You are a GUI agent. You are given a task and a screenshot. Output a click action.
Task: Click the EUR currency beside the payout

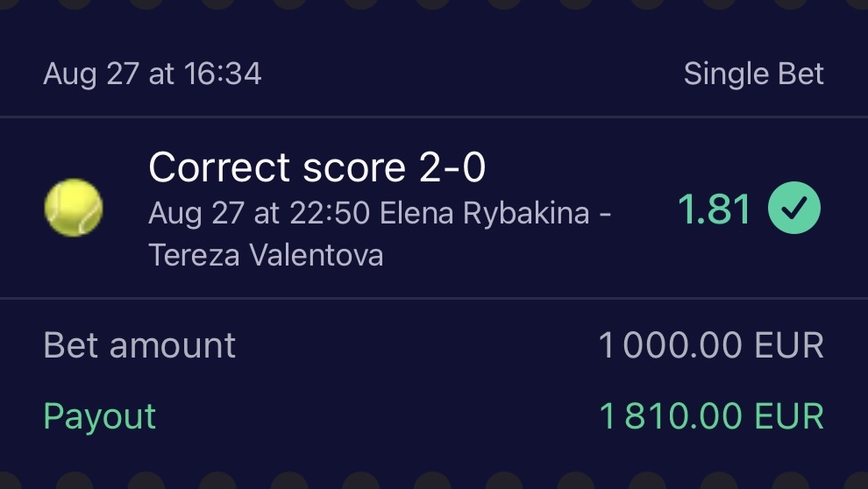click(787, 416)
